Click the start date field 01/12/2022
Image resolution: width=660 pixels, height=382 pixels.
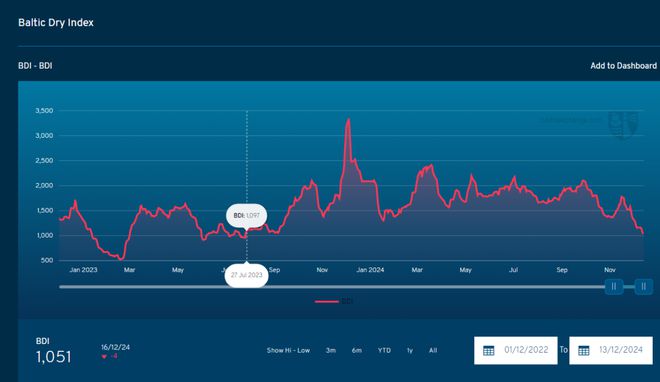(x=516, y=350)
